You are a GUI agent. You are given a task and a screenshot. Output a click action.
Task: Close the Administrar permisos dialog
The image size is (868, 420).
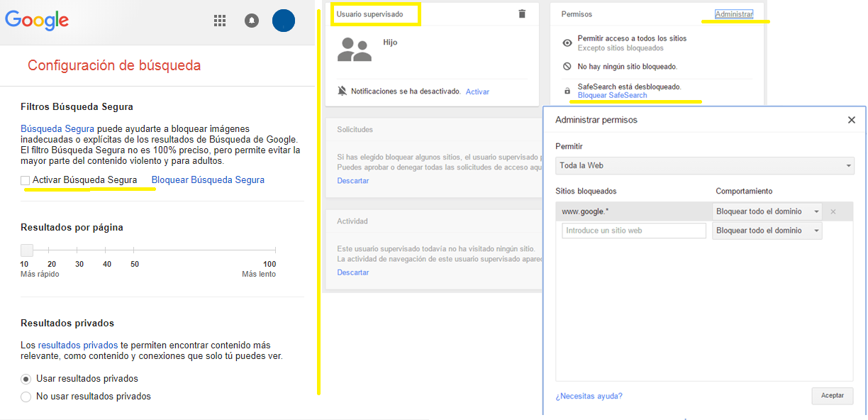tap(852, 120)
